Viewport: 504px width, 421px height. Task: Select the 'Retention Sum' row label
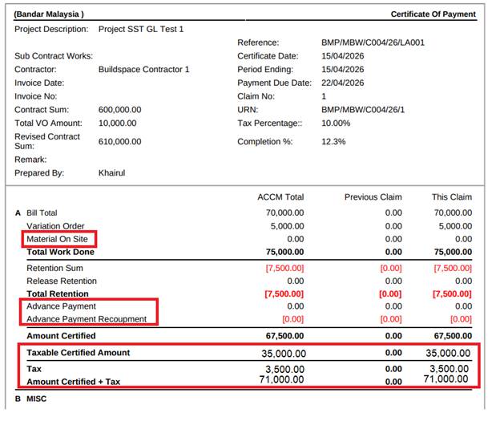click(x=54, y=268)
